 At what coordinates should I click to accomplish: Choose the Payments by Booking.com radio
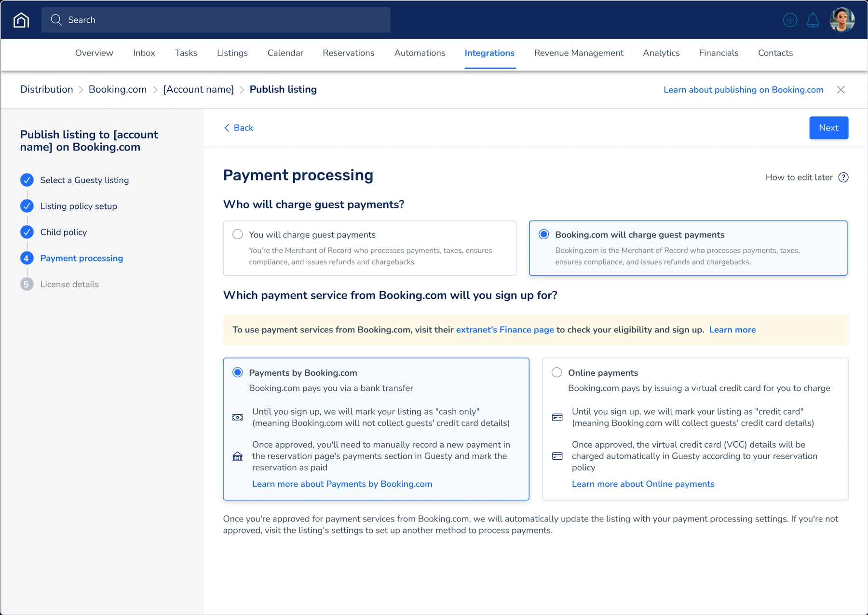(x=238, y=372)
